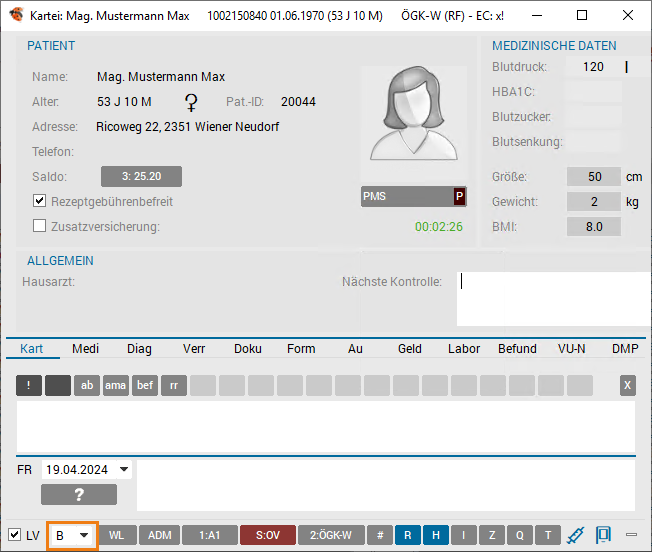This screenshot has width=652, height=552.
Task: Click the Q button in bottom bar
Action: tap(520, 535)
